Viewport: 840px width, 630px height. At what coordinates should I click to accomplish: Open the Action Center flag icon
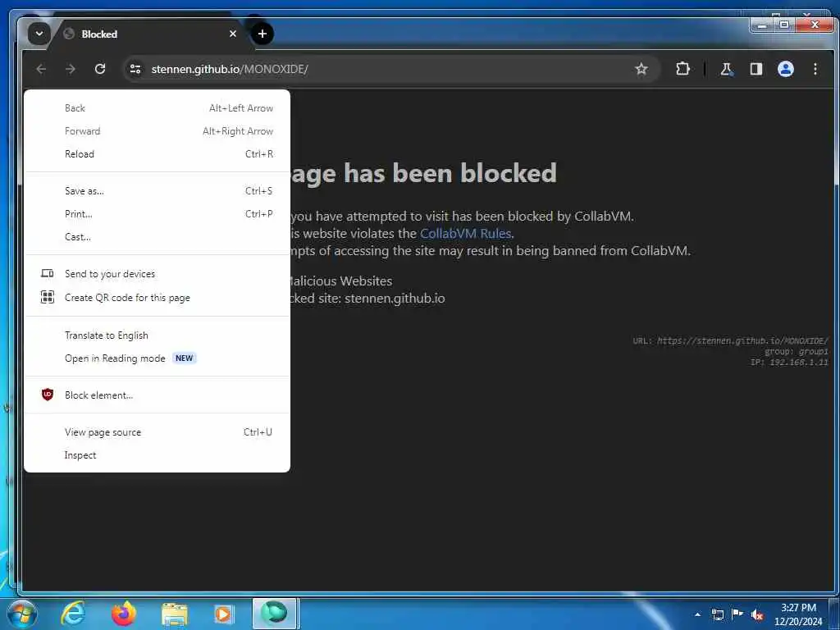click(737, 614)
